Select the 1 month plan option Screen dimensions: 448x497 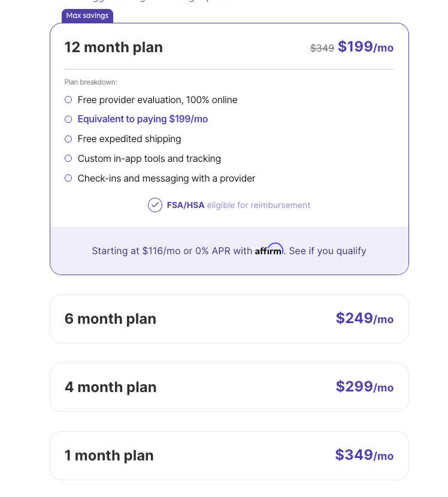point(109,456)
